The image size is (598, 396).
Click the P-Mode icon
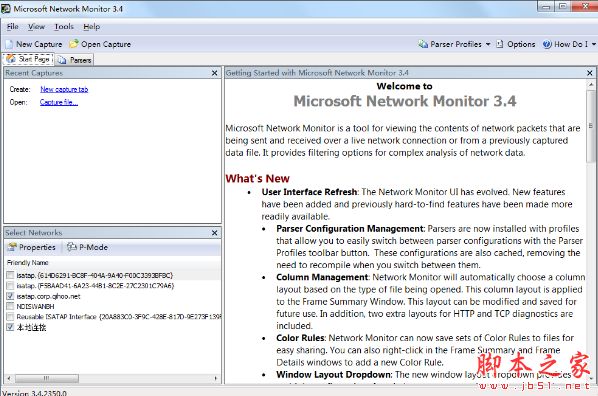(x=72, y=247)
